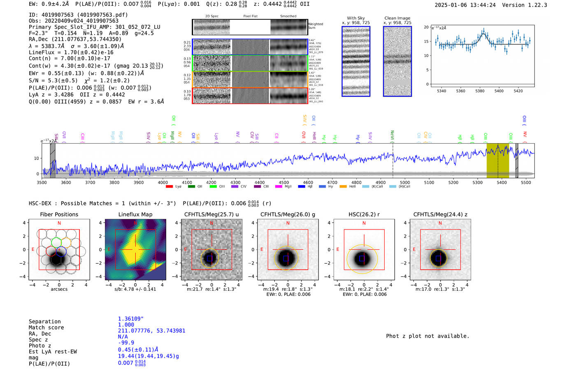View the CFHTLS/Meg(26.0) g cutout
The image size is (576, 392).
click(288, 250)
